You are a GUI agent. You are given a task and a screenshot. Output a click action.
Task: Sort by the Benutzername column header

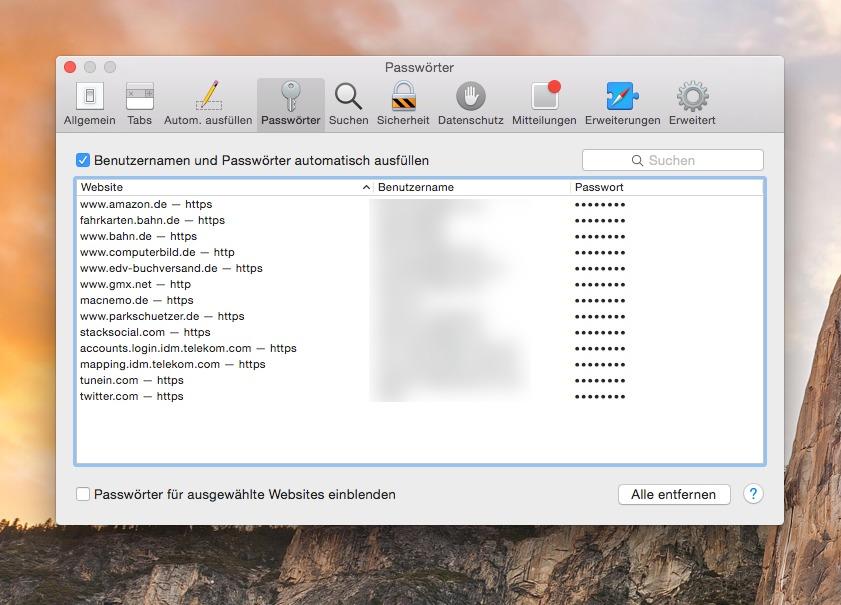pos(472,187)
